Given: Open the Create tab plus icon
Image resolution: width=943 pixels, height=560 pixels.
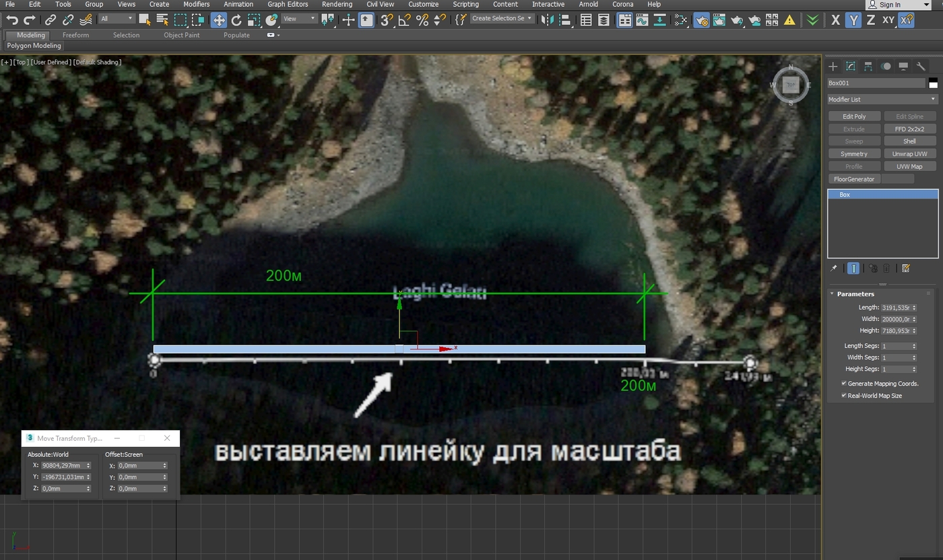Looking at the screenshot, I should (x=833, y=66).
